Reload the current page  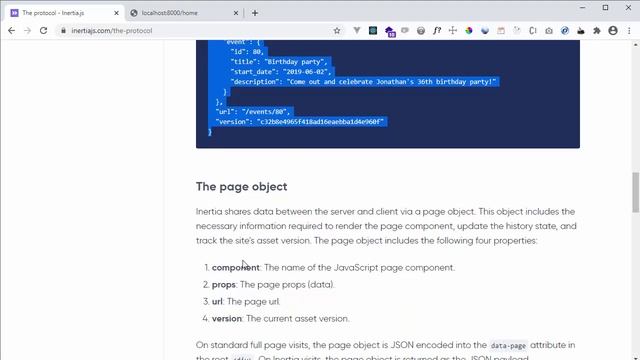43,31
